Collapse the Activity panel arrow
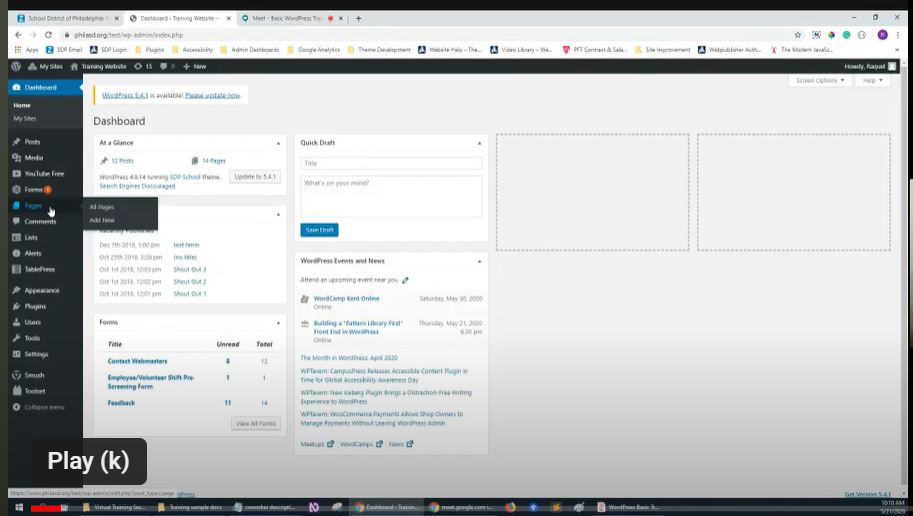 tap(278, 215)
